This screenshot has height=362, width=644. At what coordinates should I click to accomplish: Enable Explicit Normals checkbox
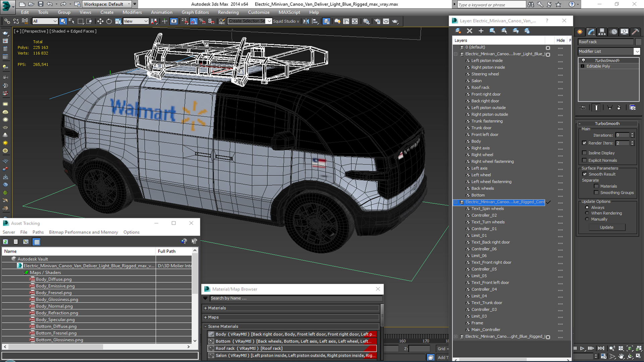(x=585, y=160)
